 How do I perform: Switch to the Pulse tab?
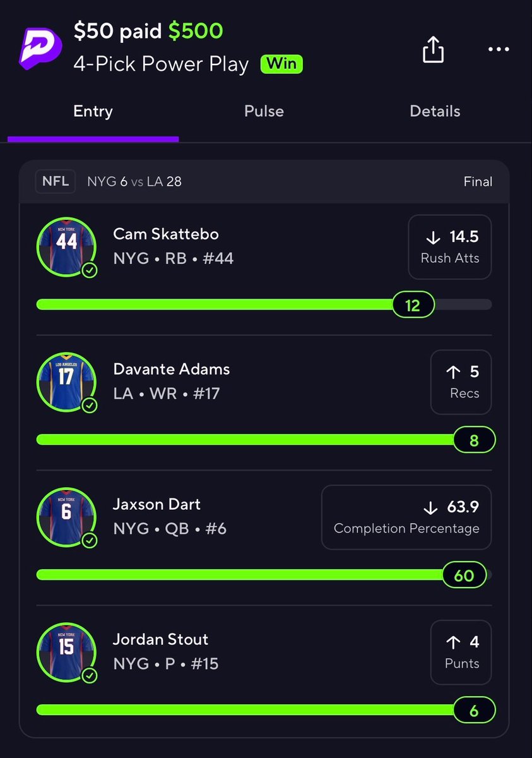pyautogui.click(x=264, y=111)
